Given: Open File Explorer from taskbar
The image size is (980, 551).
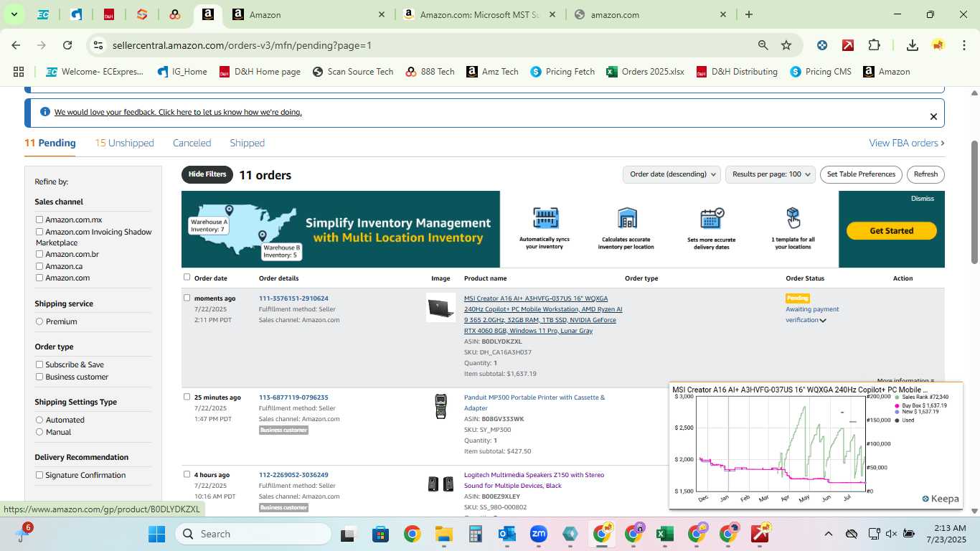Looking at the screenshot, I should tap(443, 534).
